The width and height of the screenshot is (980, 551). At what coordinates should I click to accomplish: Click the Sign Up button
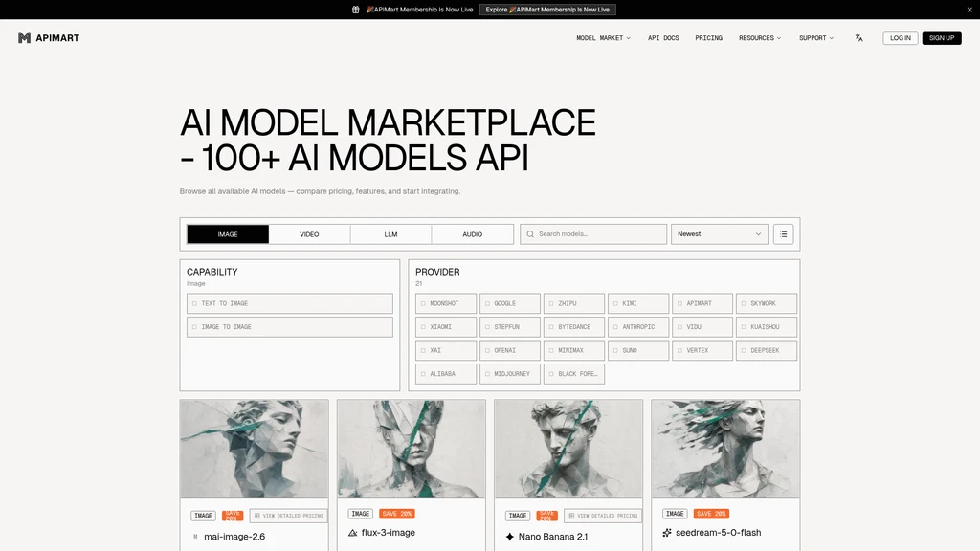[x=942, y=38]
